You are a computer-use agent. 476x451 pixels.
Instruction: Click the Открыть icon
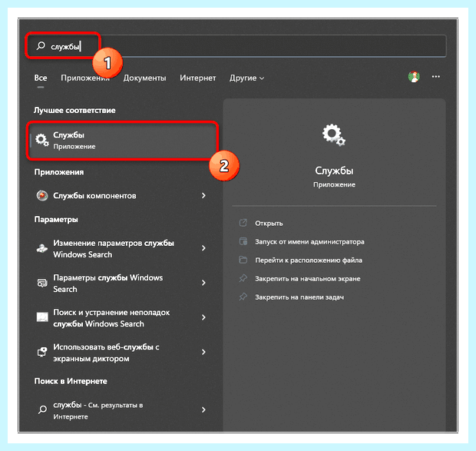(243, 223)
